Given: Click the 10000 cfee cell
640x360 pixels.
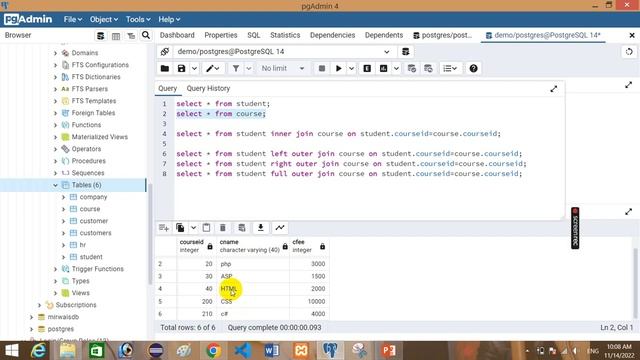Looking at the screenshot, I should pos(309,302).
